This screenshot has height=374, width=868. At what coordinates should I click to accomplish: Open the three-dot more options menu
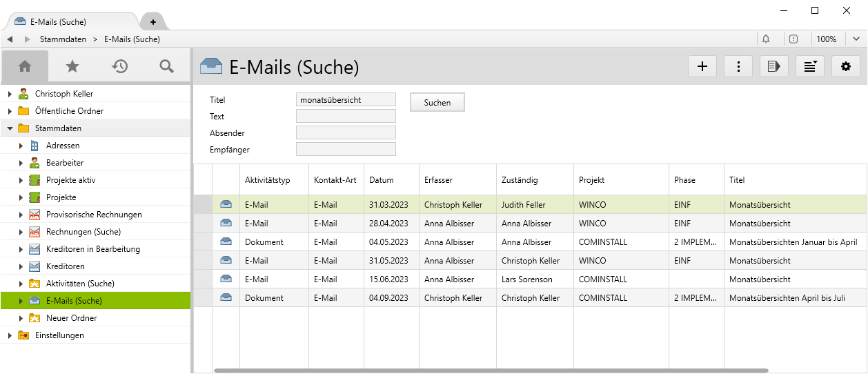738,67
